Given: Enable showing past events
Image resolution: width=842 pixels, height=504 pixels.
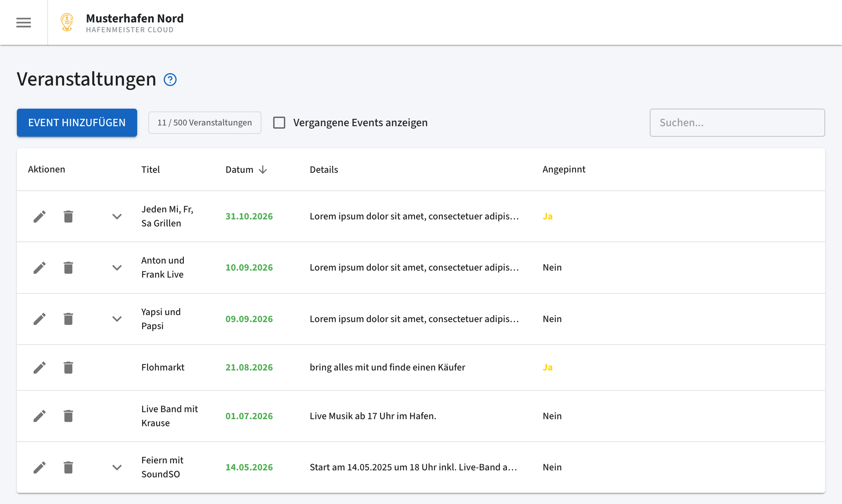Looking at the screenshot, I should point(280,122).
